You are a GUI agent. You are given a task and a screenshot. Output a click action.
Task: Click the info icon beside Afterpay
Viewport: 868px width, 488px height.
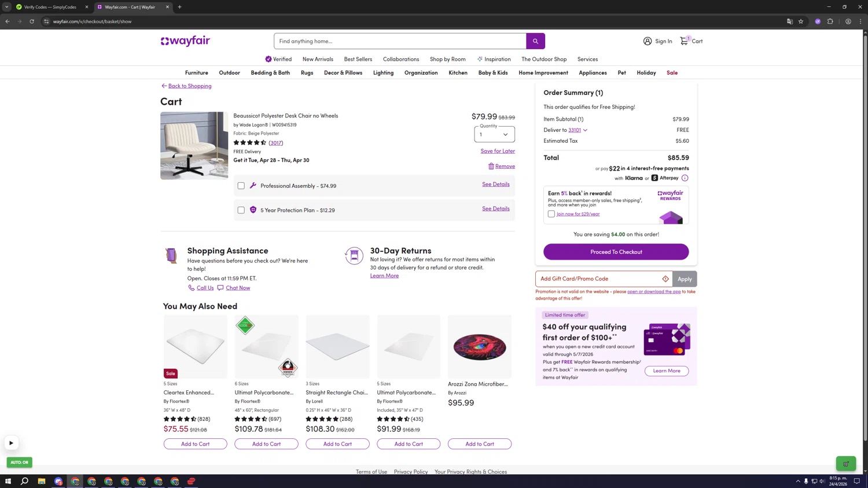[x=685, y=178]
